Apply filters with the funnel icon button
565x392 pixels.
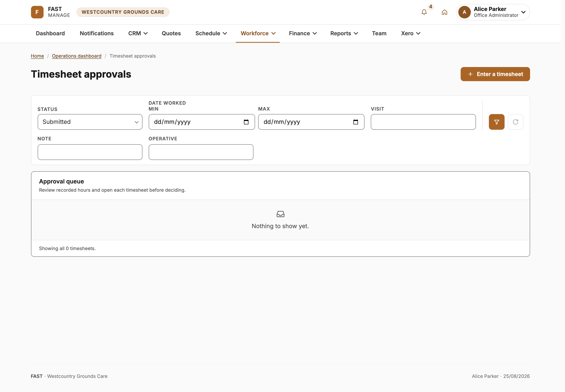(496, 122)
